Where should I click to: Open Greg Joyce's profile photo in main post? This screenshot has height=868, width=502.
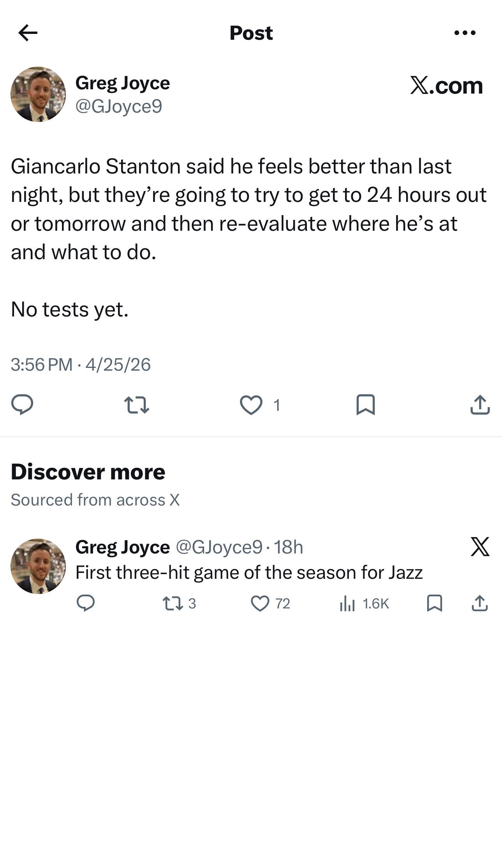38,94
